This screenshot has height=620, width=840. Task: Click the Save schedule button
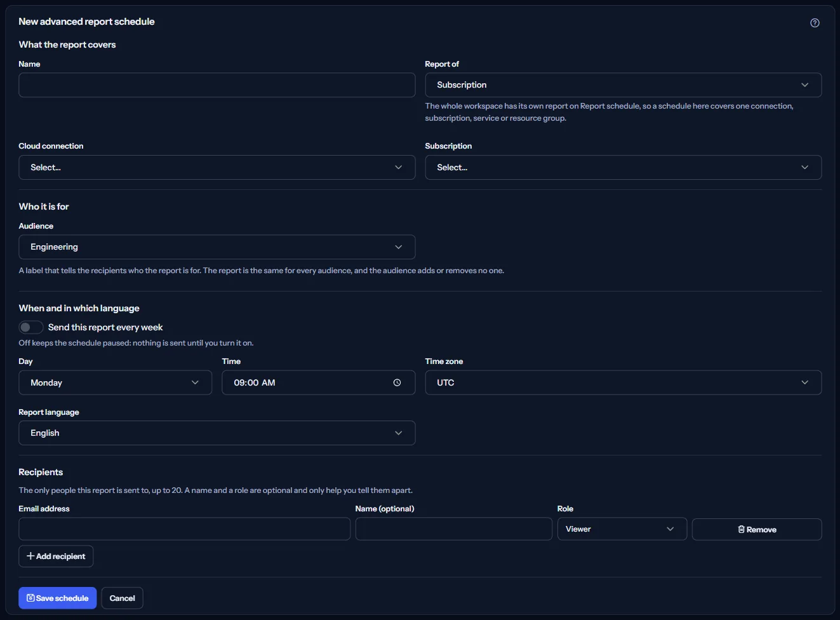[57, 598]
